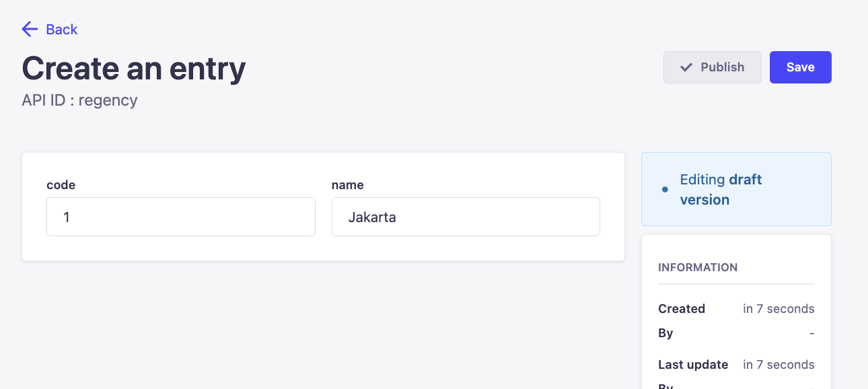Viewport: 868px width, 389px height.
Task: Click the name field containing Jakarta
Action: click(466, 217)
